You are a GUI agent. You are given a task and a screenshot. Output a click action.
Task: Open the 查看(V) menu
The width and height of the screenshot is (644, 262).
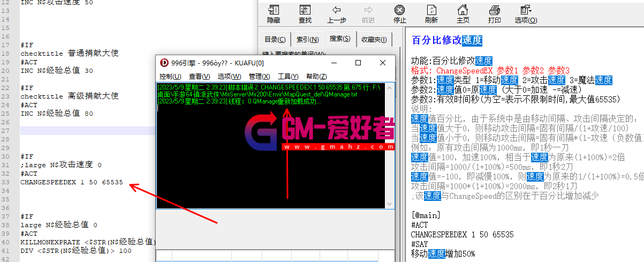[x=199, y=76]
